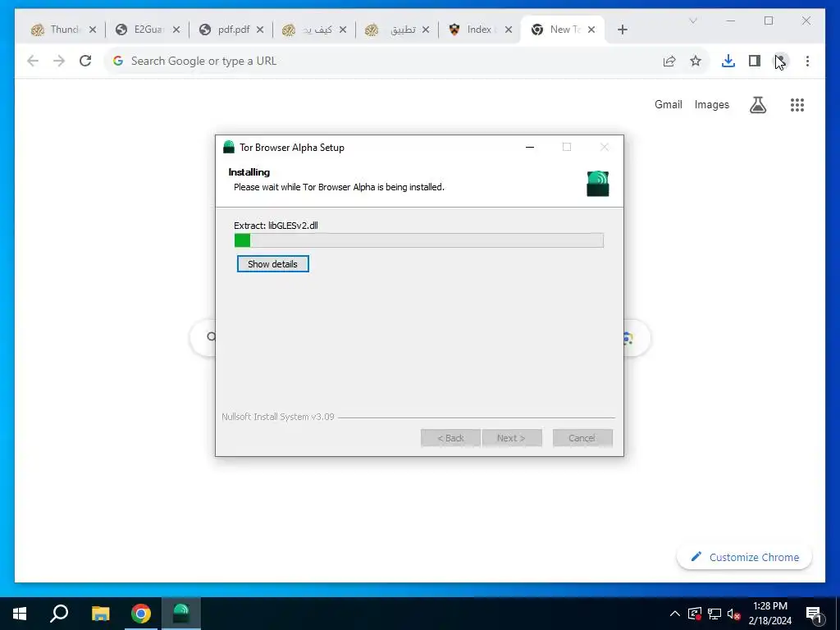Open the tab search chevron
The image size is (840, 630).
point(692,21)
